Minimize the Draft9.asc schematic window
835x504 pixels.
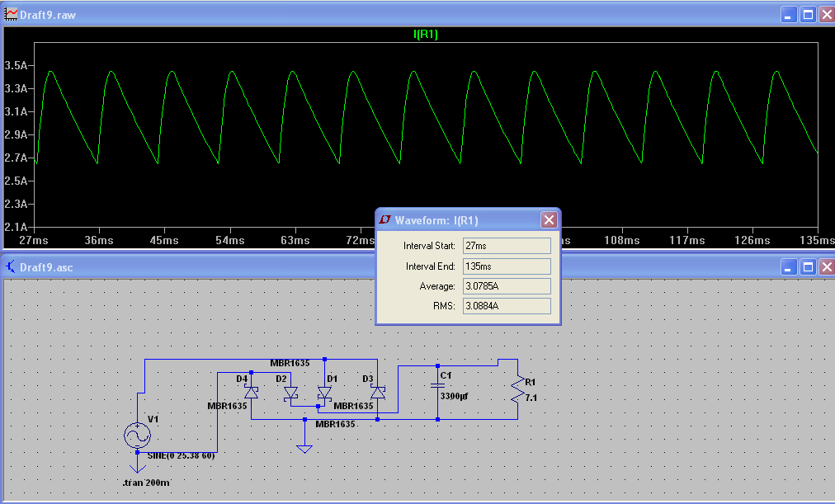tap(789, 266)
